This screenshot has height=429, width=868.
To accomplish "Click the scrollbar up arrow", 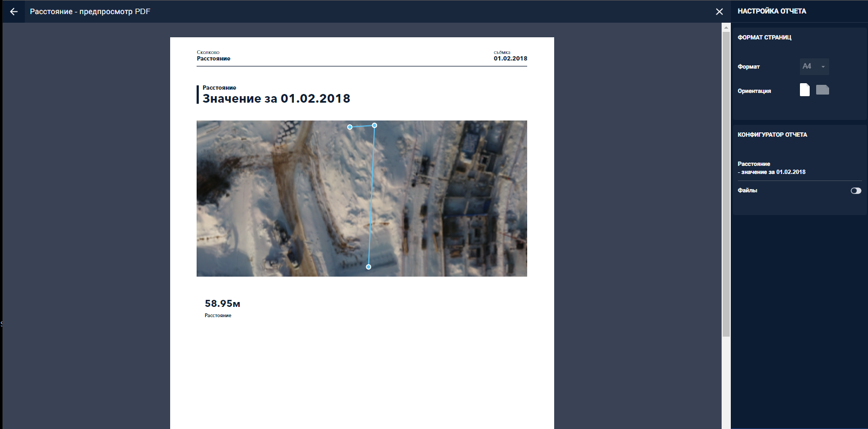I will (726, 28).
